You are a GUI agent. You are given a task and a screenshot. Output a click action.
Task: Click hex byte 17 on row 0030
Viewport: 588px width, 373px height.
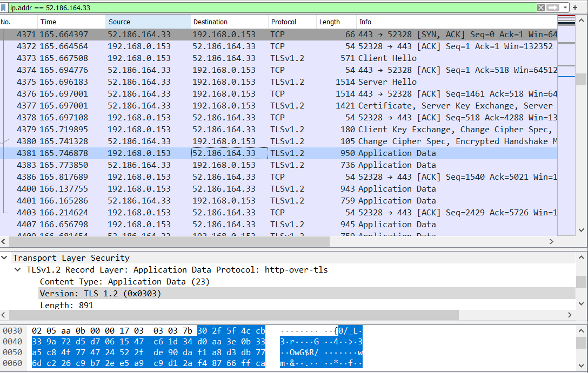coord(124,331)
